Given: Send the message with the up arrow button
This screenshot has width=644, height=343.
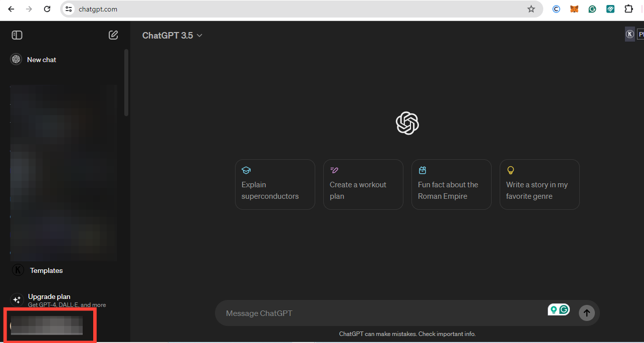Looking at the screenshot, I should [586, 313].
